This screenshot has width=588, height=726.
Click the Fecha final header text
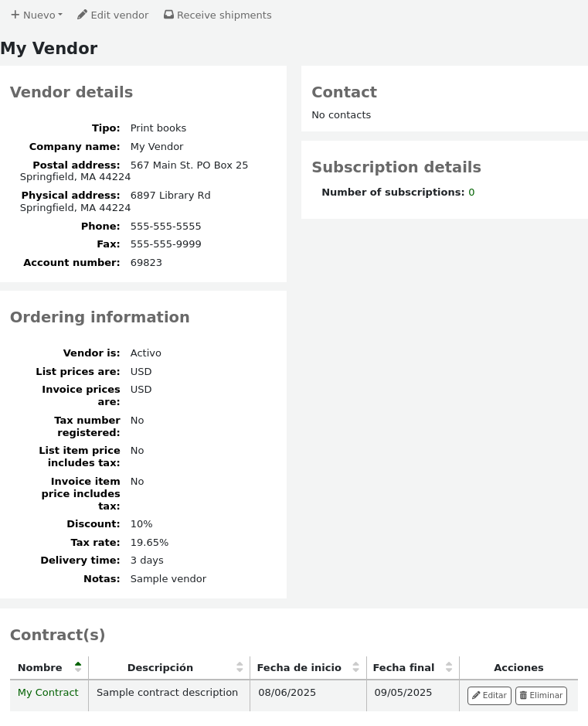click(x=403, y=668)
